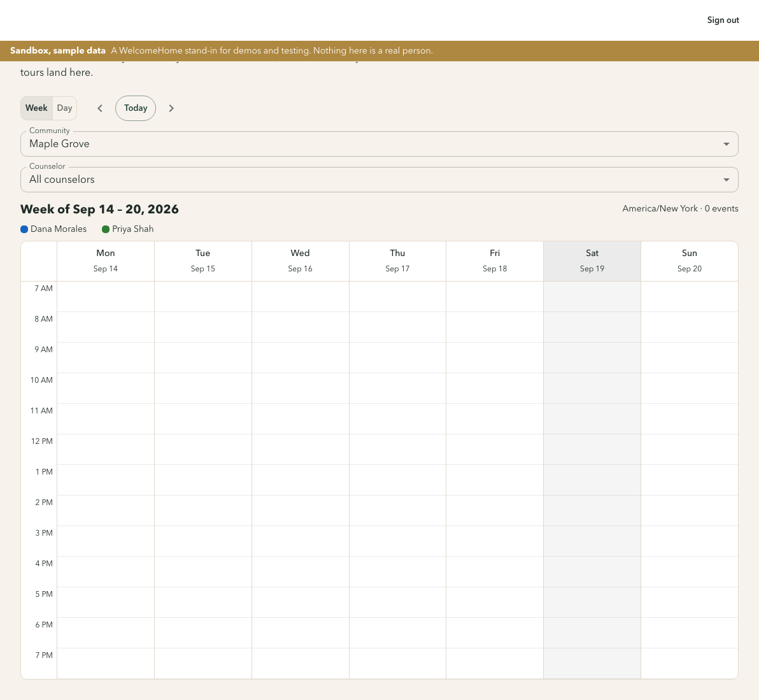Click the Community dropdown arrow
The height and width of the screenshot is (700, 759).
726,144
